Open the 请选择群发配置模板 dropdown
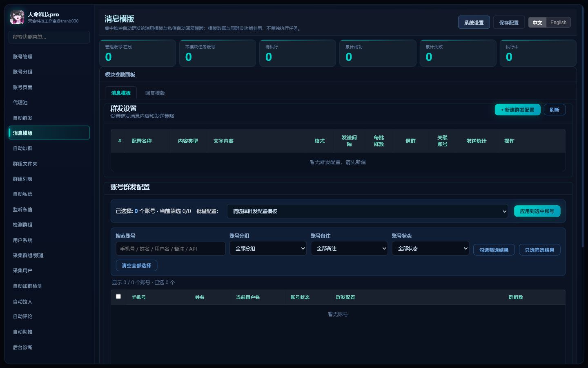Image resolution: width=588 pixels, height=368 pixels. pos(367,211)
